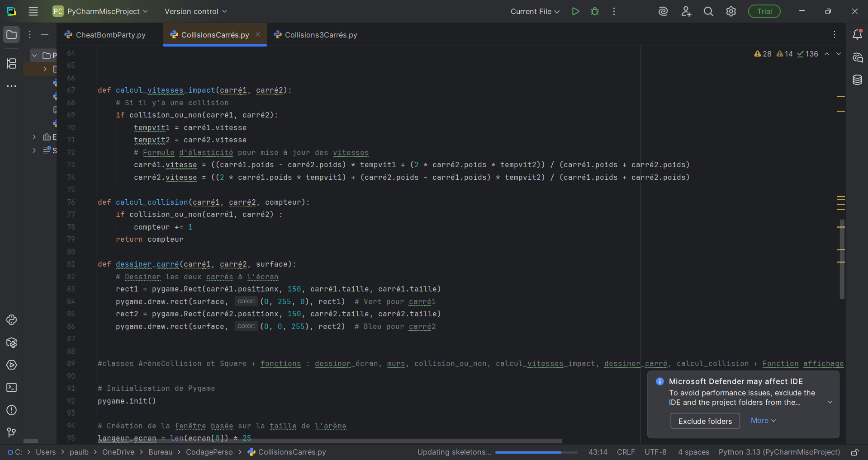Click green color preview for carré1

(247, 301)
